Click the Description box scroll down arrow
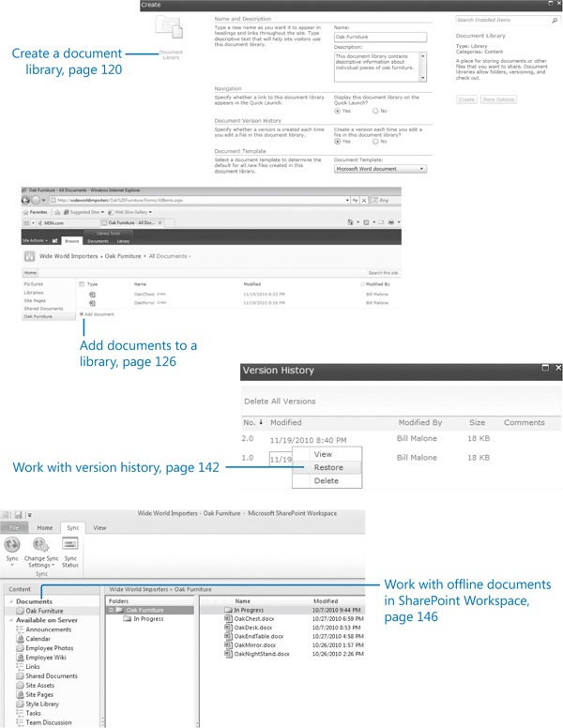563x728 pixels. click(422, 78)
